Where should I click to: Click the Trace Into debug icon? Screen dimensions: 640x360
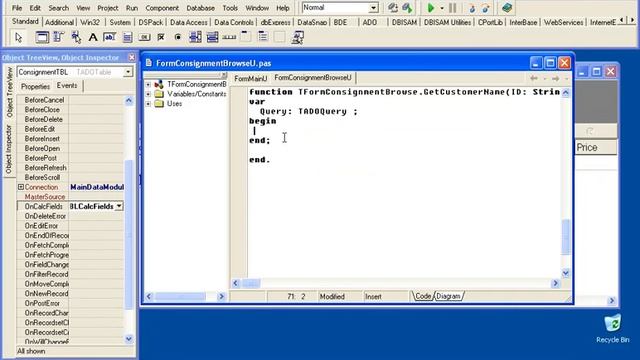[472, 8]
